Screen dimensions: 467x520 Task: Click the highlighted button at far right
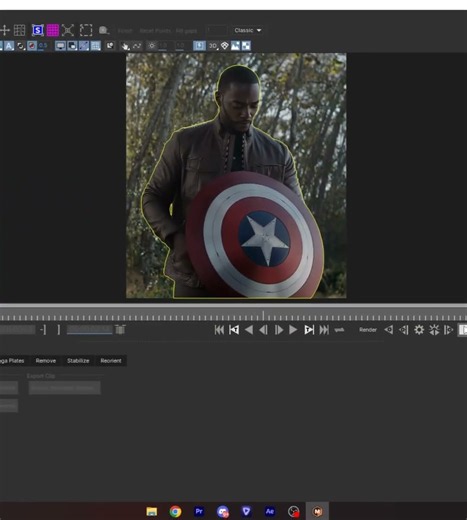point(463,330)
